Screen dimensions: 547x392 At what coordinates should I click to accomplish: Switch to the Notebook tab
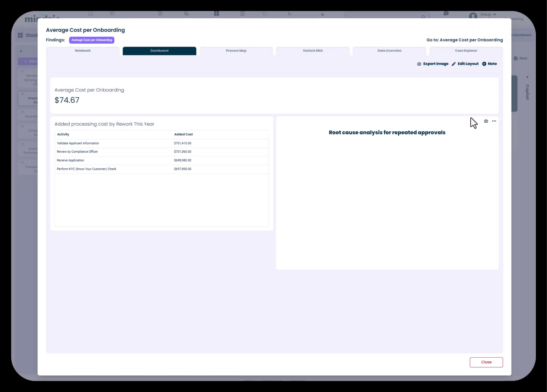83,51
